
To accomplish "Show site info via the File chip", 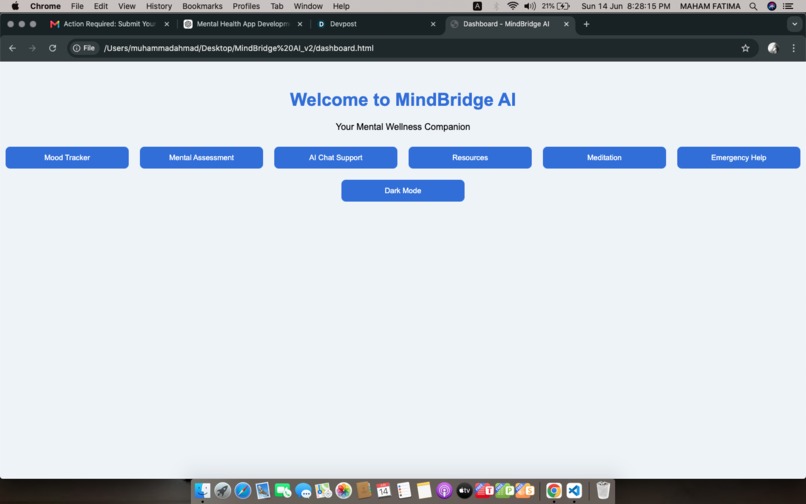I will click(x=84, y=48).
